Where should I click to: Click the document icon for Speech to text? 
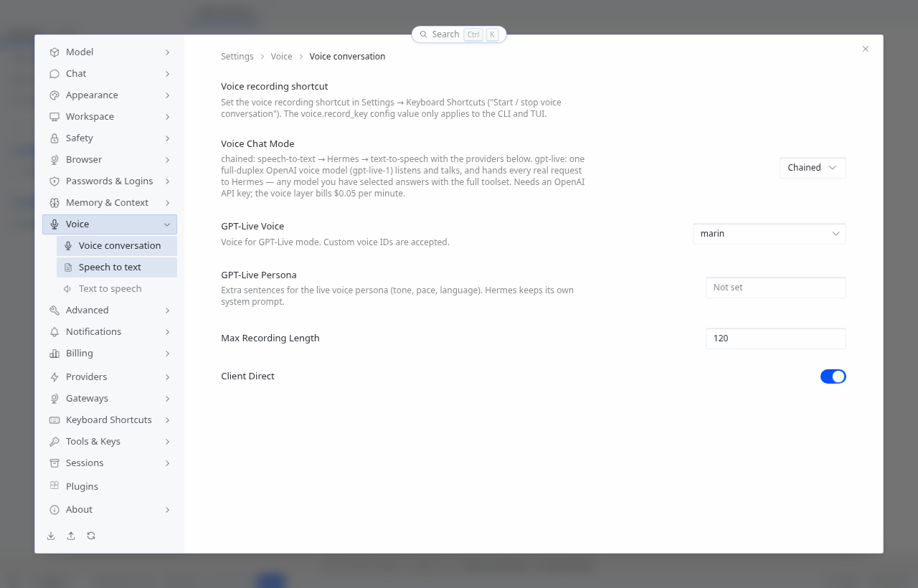[68, 267]
